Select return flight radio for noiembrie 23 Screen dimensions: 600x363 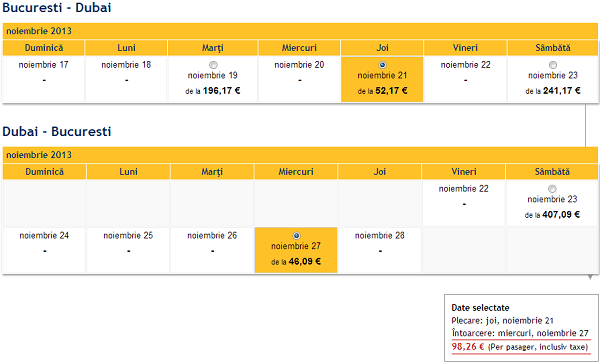552,189
